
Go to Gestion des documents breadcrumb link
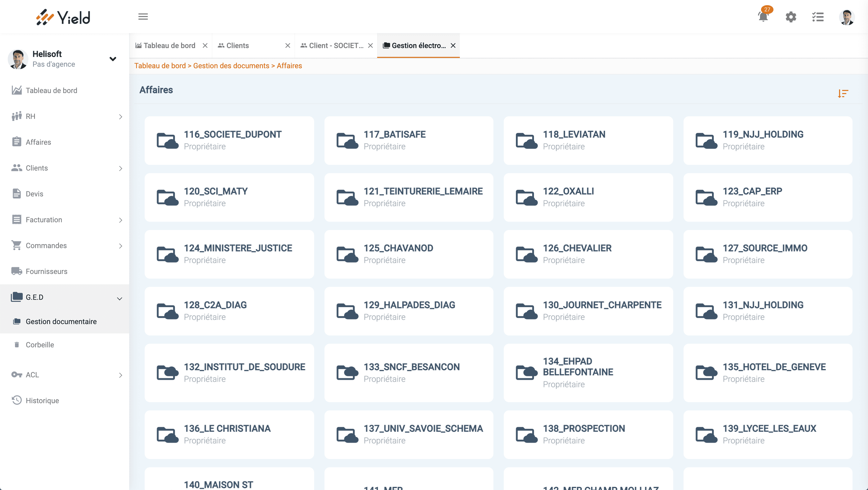click(231, 66)
